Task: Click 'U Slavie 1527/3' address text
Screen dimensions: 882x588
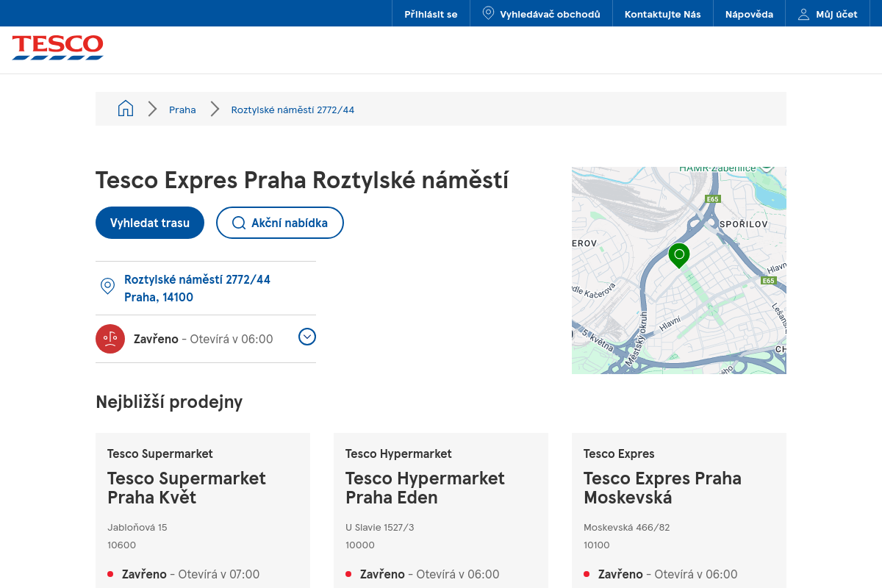Action: point(380,527)
